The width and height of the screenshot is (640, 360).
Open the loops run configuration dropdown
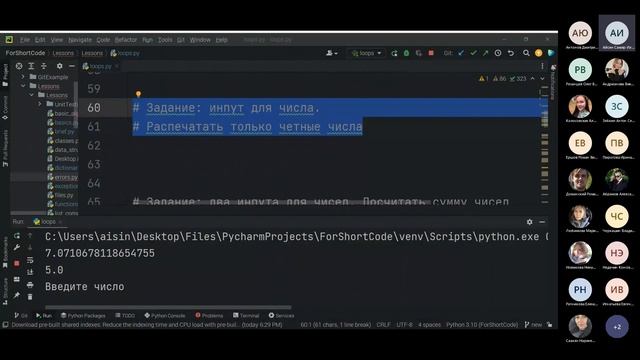367,53
